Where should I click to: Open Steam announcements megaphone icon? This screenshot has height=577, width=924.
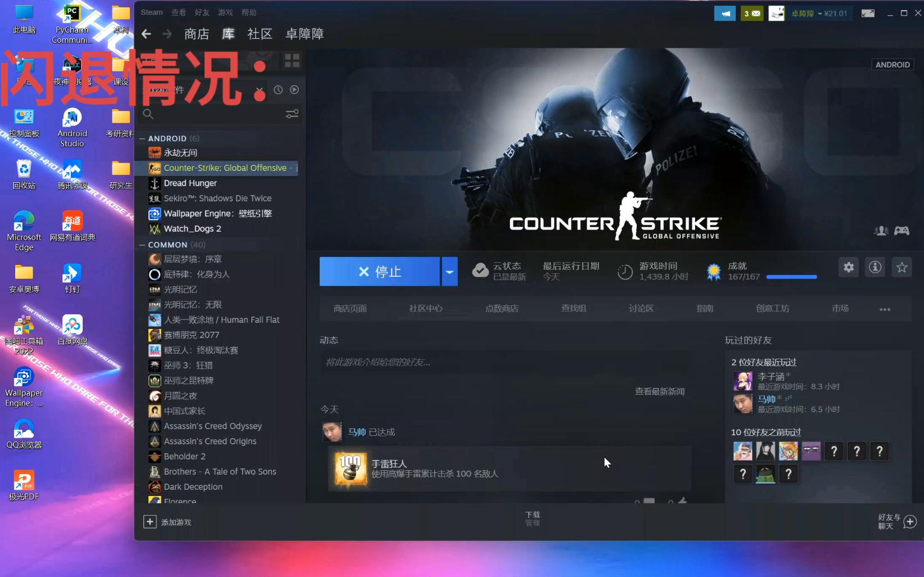point(725,13)
